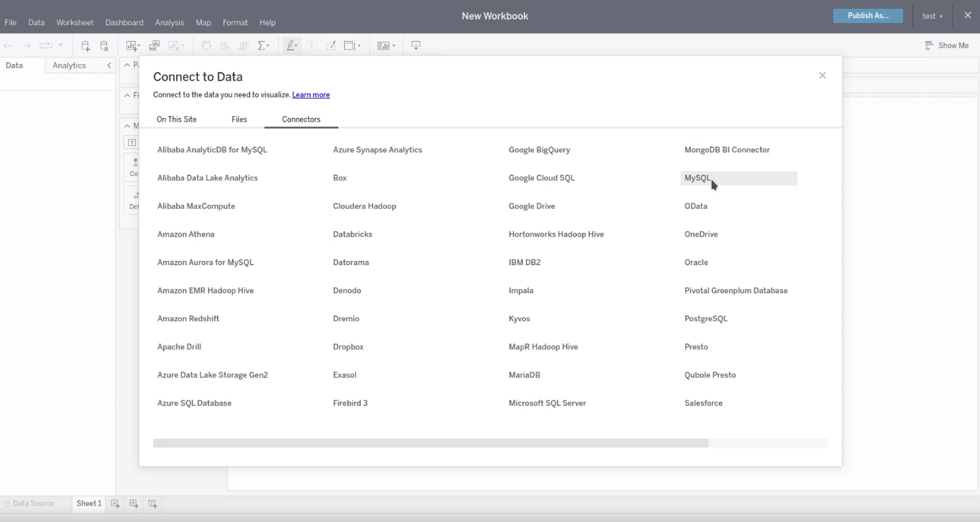Click the Publish As button

[x=868, y=16]
